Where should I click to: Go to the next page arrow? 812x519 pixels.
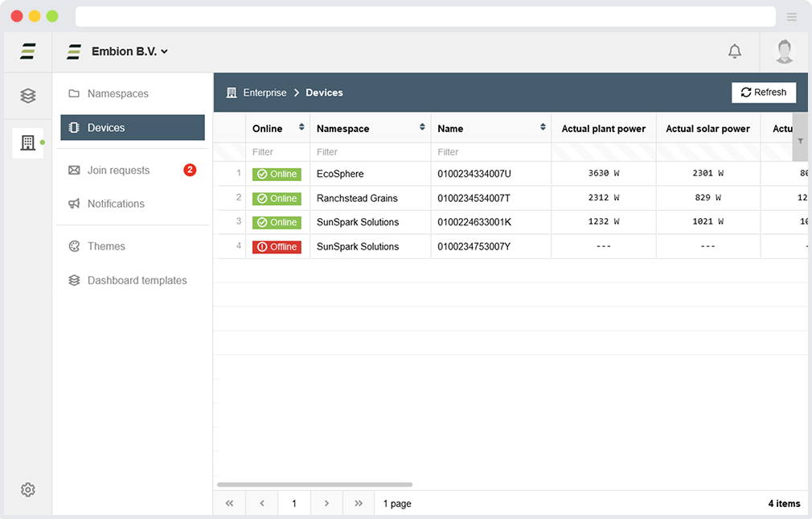326,504
